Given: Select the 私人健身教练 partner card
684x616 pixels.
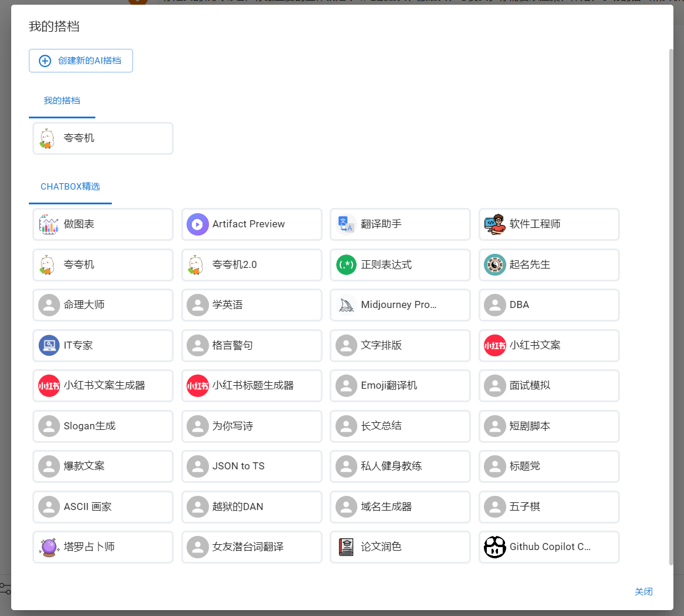Looking at the screenshot, I should pos(400,466).
